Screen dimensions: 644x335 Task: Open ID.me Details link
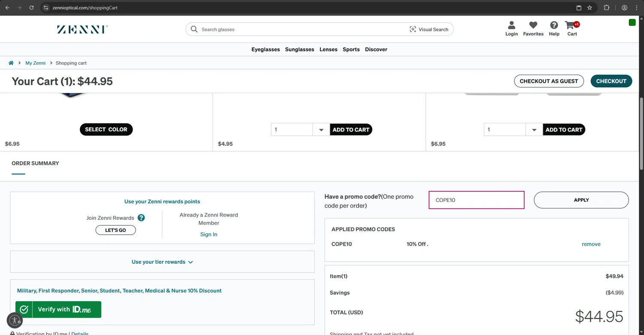80,333
